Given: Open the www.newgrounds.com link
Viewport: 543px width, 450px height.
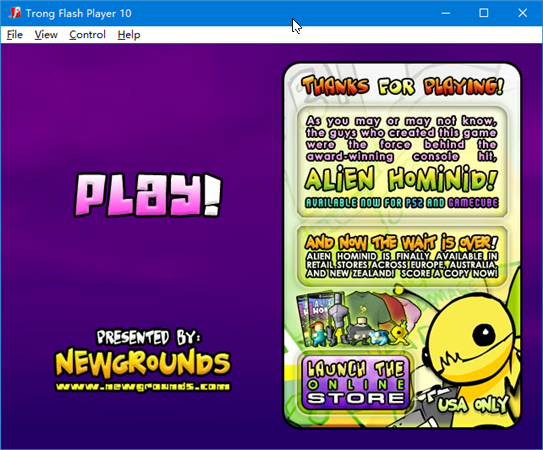Looking at the screenshot, I should [x=143, y=387].
